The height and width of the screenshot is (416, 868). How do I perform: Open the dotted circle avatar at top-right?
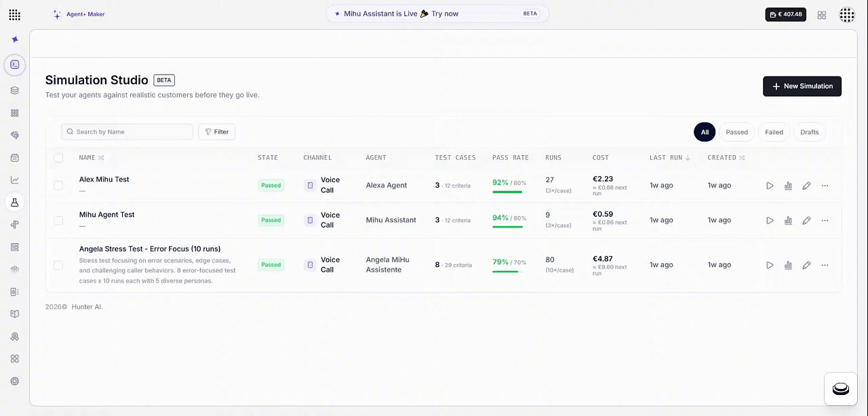847,14
